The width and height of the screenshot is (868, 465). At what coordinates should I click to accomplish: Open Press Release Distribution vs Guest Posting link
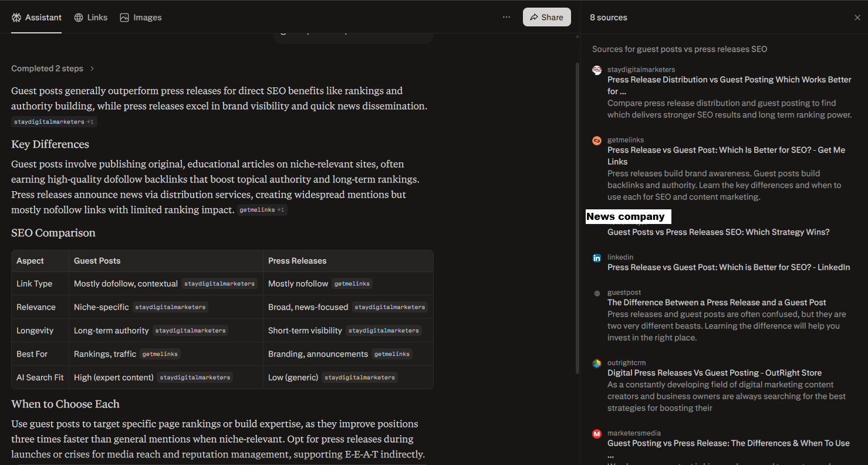729,80
